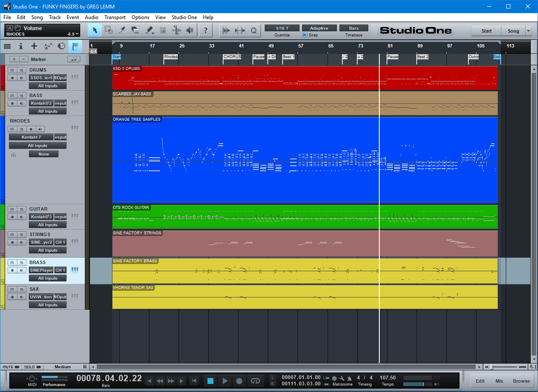Click the Quantize Q icon
Image resolution: width=538 pixels, height=392 pixels.
(254, 30)
